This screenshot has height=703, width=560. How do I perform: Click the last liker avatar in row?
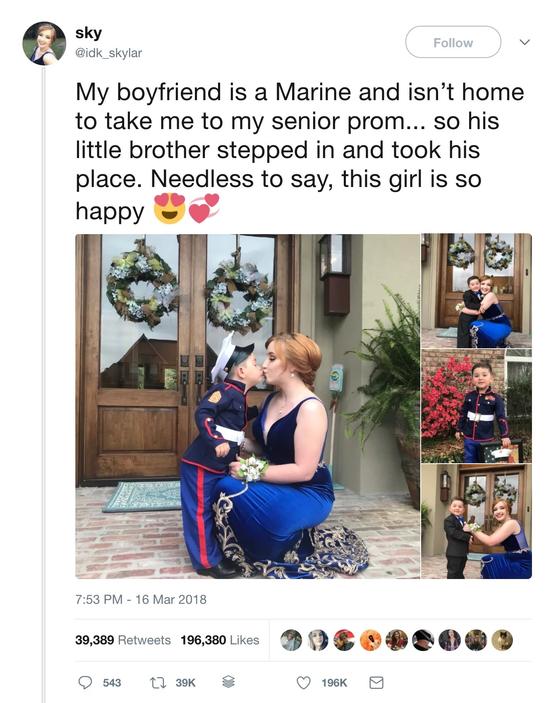pyautogui.click(x=502, y=640)
